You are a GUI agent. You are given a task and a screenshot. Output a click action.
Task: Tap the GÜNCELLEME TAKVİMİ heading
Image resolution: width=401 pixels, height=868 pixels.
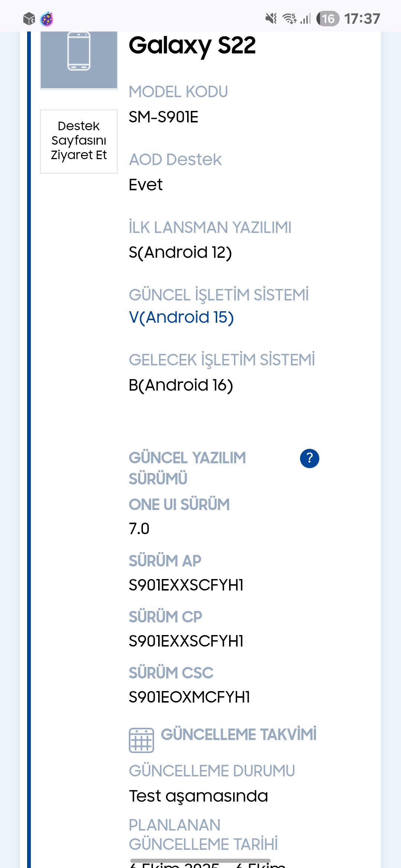[238, 734]
